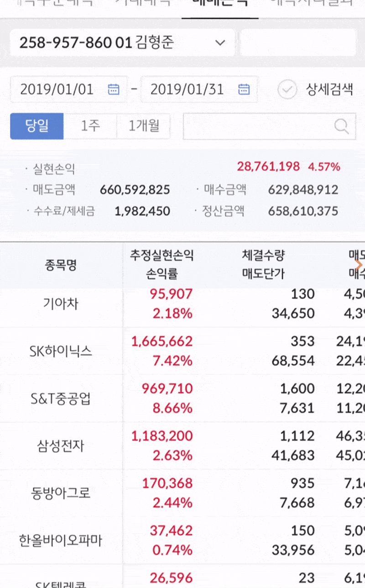Open the end date calendar picker
Image resolution: width=365 pixels, height=588 pixels.
pyautogui.click(x=244, y=89)
